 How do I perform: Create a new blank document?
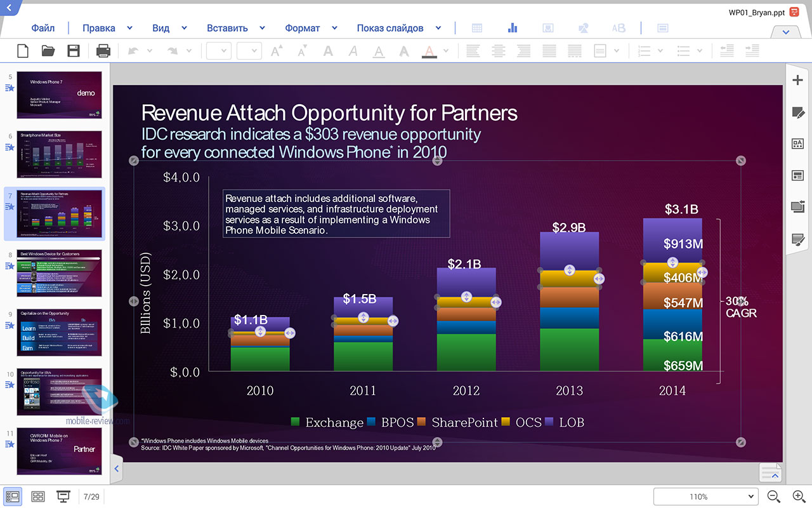tap(23, 51)
